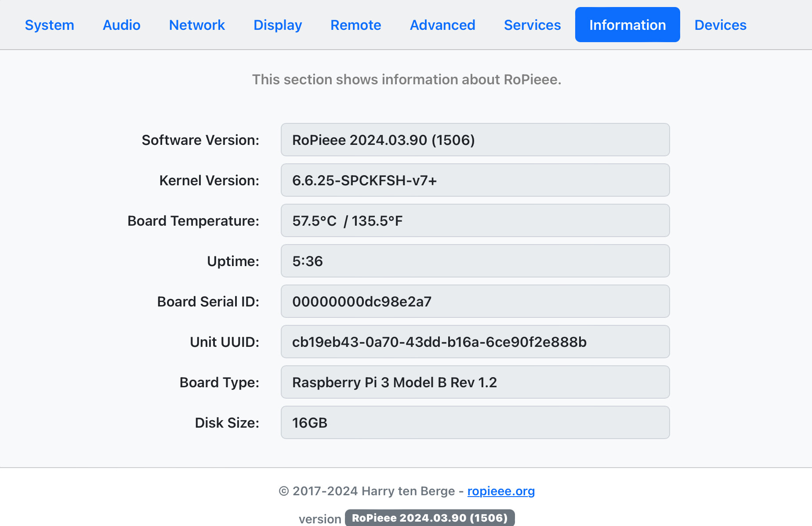Image resolution: width=812 pixels, height=526 pixels.
Task: Click the Board Type field
Action: tap(475, 382)
